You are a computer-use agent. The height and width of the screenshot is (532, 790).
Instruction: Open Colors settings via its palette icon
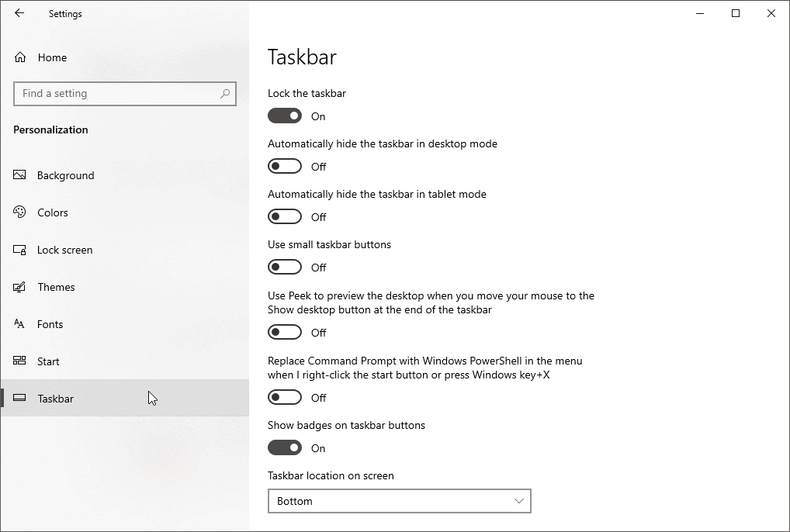pyautogui.click(x=19, y=212)
